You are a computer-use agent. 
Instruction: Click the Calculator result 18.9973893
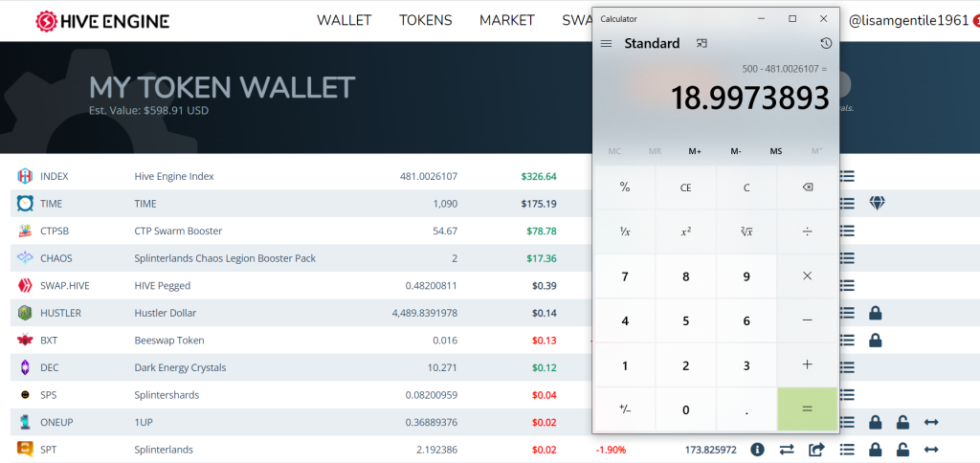click(x=750, y=99)
